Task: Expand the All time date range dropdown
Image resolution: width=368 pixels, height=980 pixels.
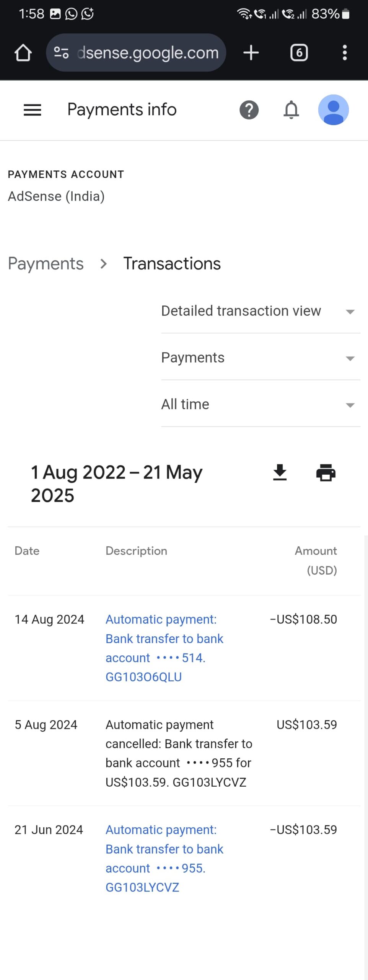Action: point(261,405)
